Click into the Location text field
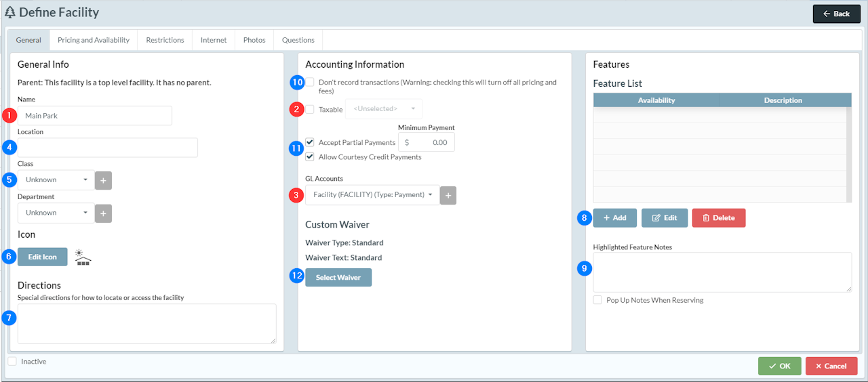Screen dimensions: 868x382 (x=108, y=148)
